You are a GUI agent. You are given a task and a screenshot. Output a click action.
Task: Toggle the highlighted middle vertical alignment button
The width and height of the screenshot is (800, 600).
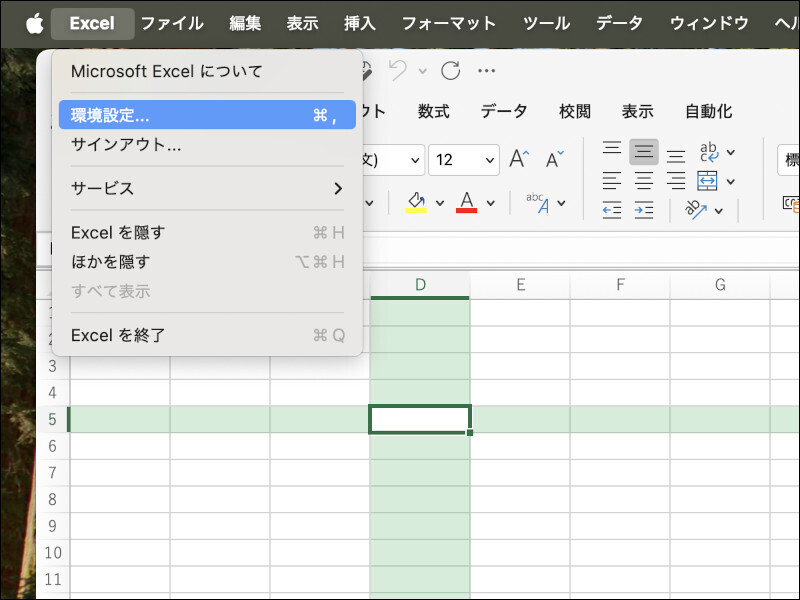pyautogui.click(x=644, y=152)
